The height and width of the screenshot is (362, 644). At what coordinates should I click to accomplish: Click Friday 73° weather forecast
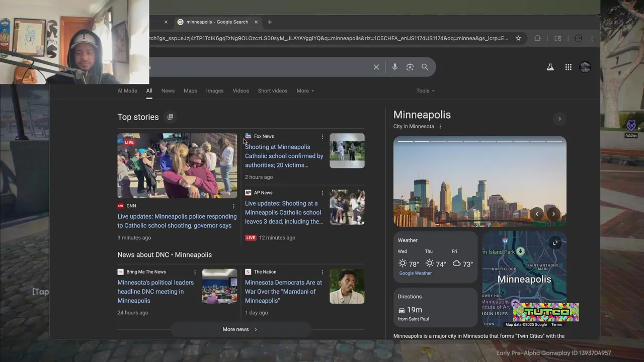[x=462, y=260]
